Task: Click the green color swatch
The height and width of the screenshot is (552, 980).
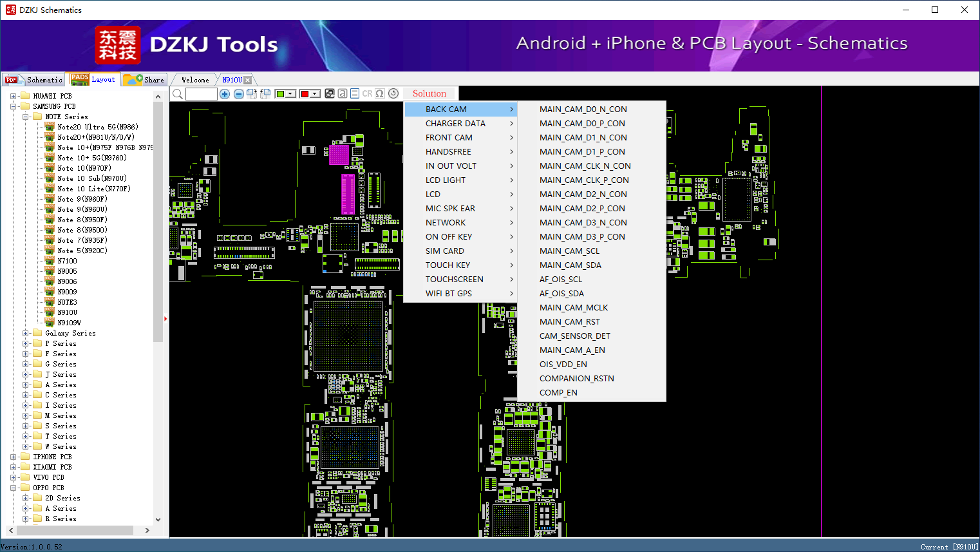Action: (280, 94)
